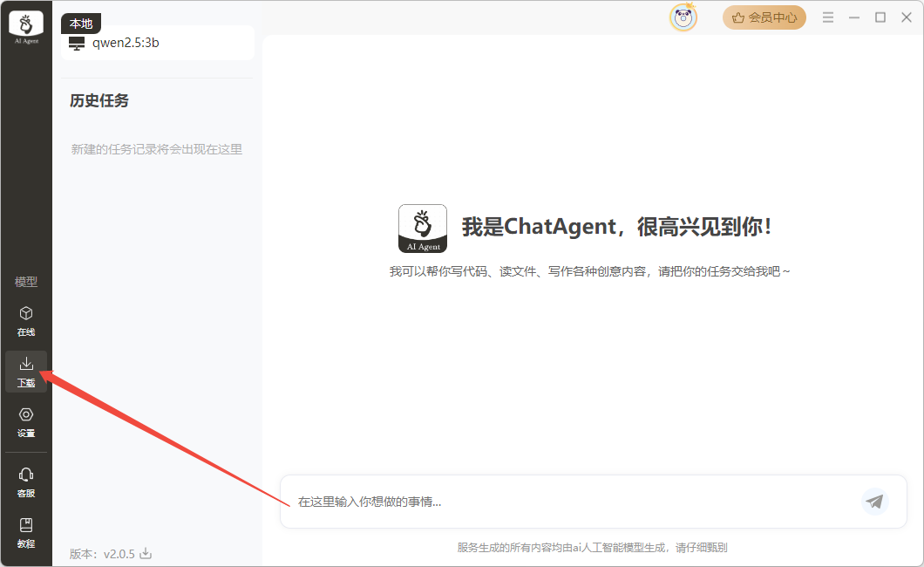
Task: Click the 我是ChatAgent greeting headline
Action: (616, 227)
